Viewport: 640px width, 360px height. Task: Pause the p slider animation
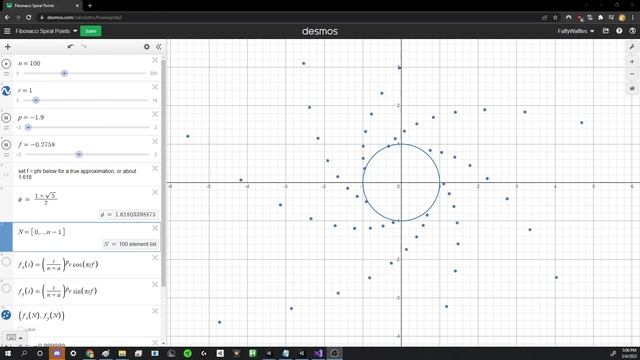(6, 118)
